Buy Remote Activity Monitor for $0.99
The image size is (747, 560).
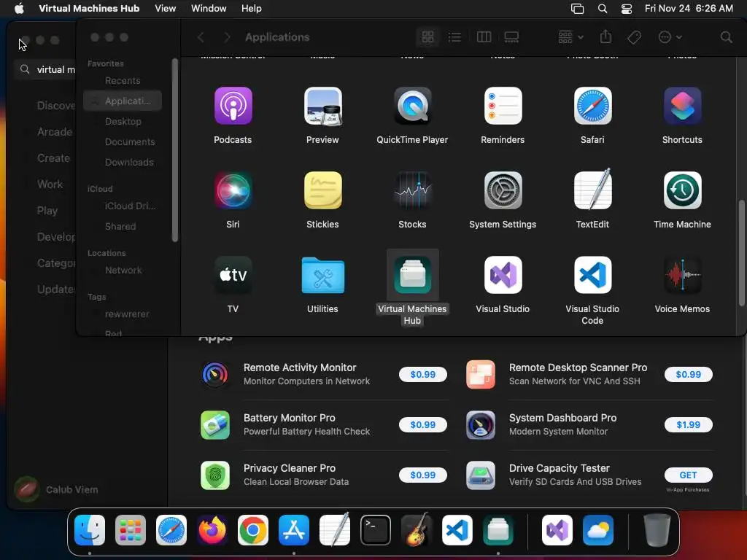coord(422,375)
